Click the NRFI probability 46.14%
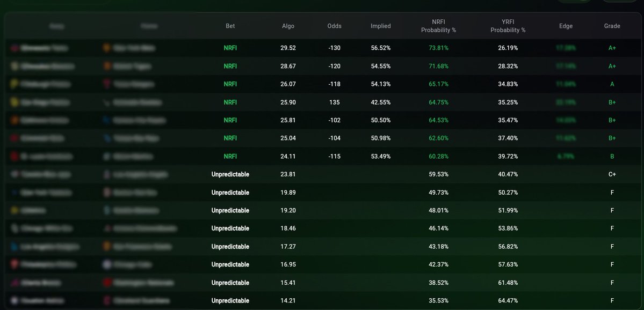 [438, 228]
